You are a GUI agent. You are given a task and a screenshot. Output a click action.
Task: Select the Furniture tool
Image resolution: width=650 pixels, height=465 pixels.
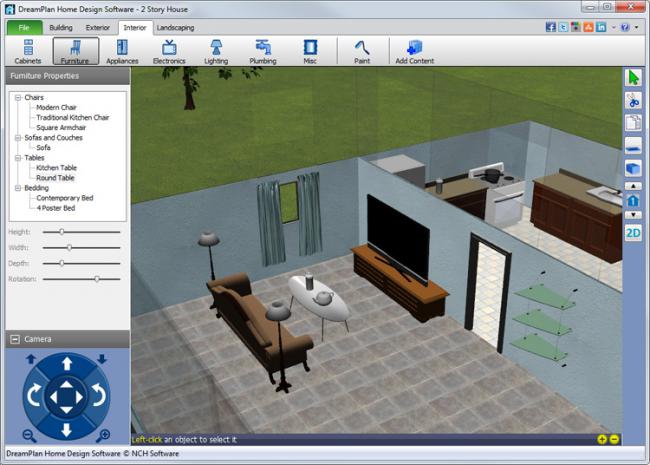(x=75, y=51)
